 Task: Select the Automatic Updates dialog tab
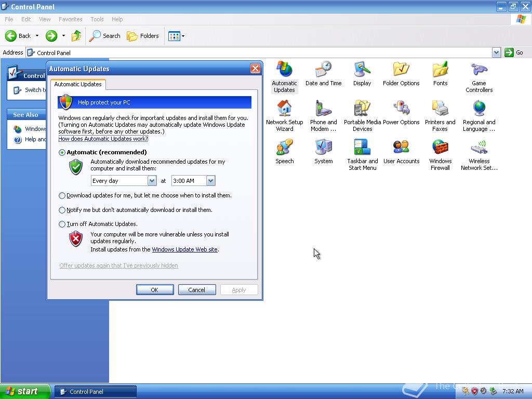coord(78,84)
